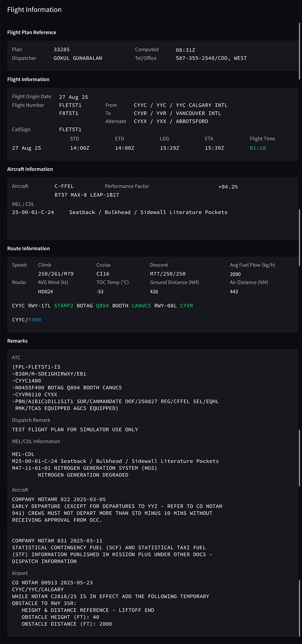The width and height of the screenshot is (302, 644).
Task: Click the TEST FLIGHT PLAN dispatch remark text
Action: (75, 429)
